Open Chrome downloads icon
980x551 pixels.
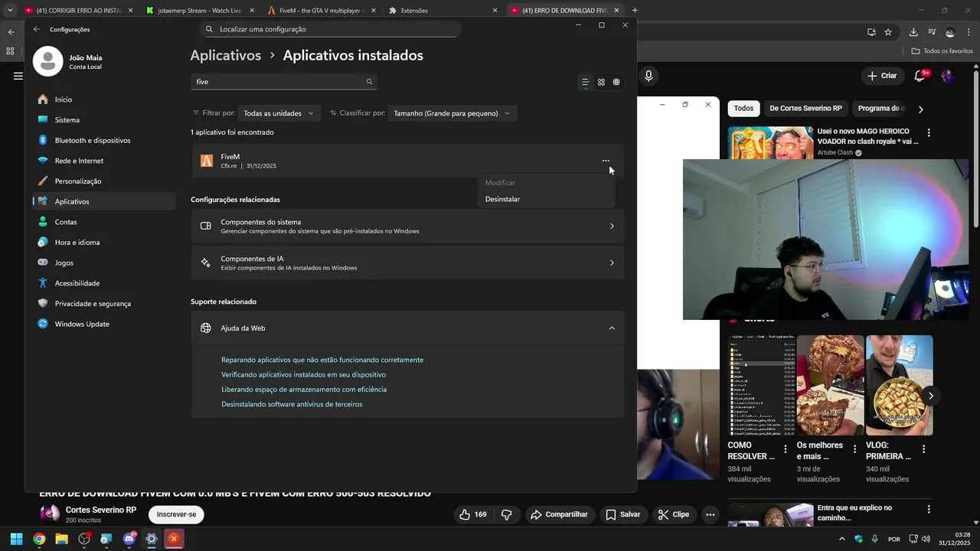tap(913, 32)
